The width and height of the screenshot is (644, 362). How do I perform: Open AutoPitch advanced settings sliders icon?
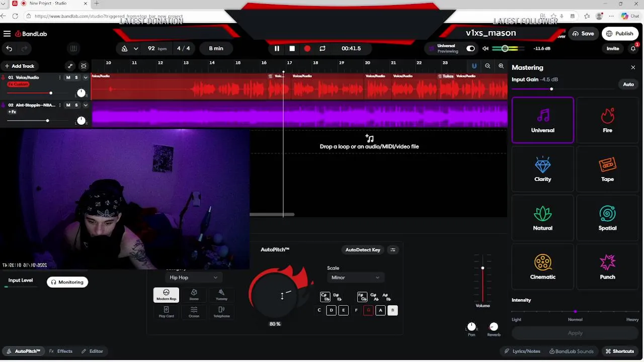click(393, 250)
